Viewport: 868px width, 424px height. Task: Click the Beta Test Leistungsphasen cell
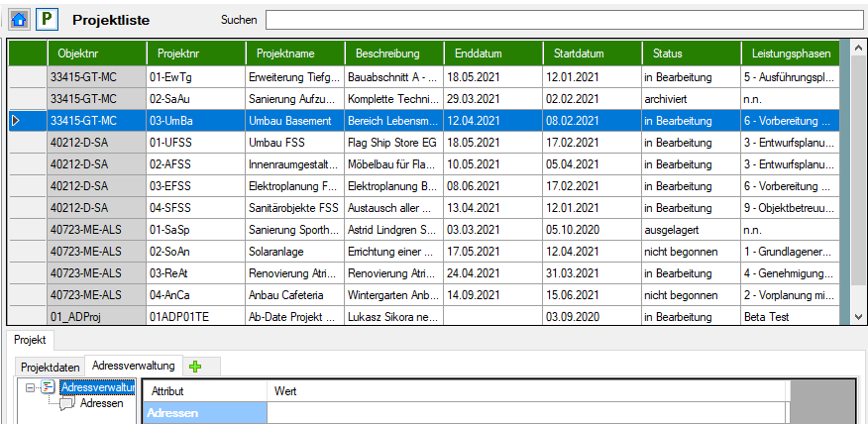point(791,317)
